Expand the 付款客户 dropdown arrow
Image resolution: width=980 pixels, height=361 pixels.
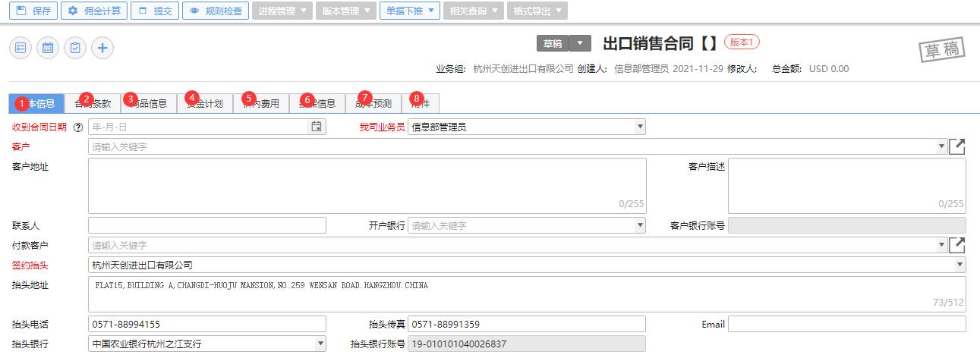pyautogui.click(x=942, y=245)
